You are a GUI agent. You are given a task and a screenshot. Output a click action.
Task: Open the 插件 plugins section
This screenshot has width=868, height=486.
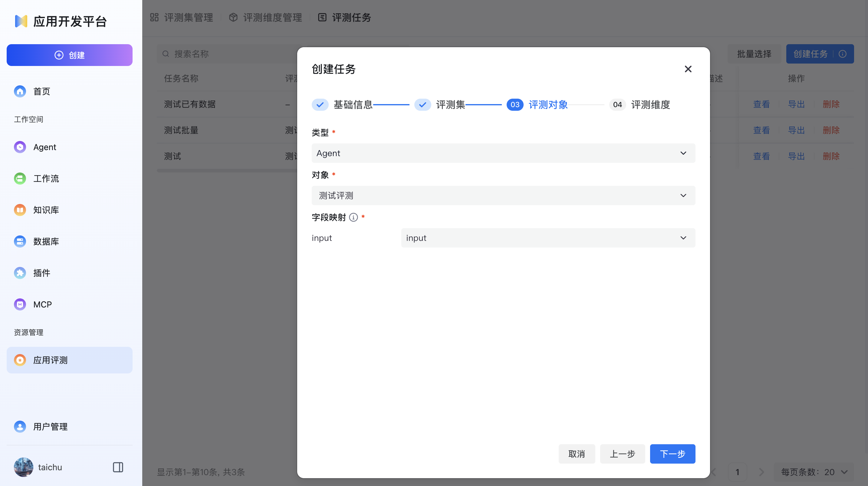[x=41, y=273]
